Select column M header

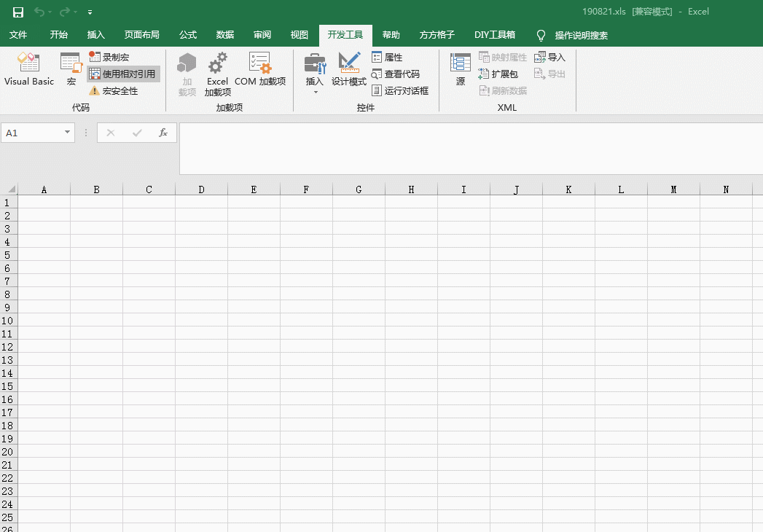tap(673, 189)
